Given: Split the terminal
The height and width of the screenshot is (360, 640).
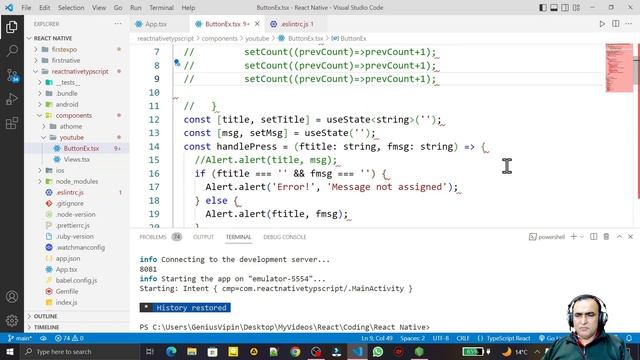Looking at the screenshot, I should pos(593,237).
